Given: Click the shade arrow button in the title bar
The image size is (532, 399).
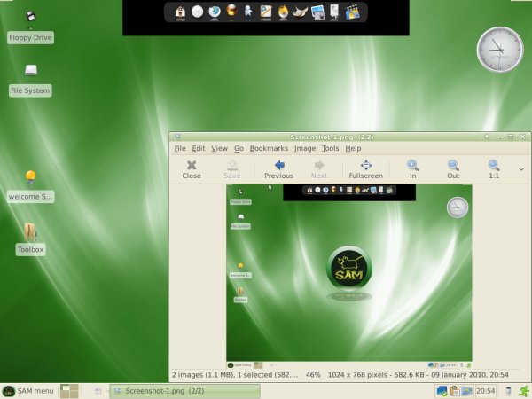Looking at the screenshot, I should [487, 137].
